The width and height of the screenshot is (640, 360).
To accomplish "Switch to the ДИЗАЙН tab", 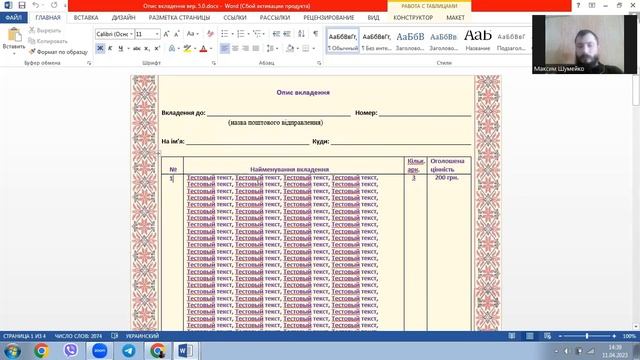I will (123, 18).
